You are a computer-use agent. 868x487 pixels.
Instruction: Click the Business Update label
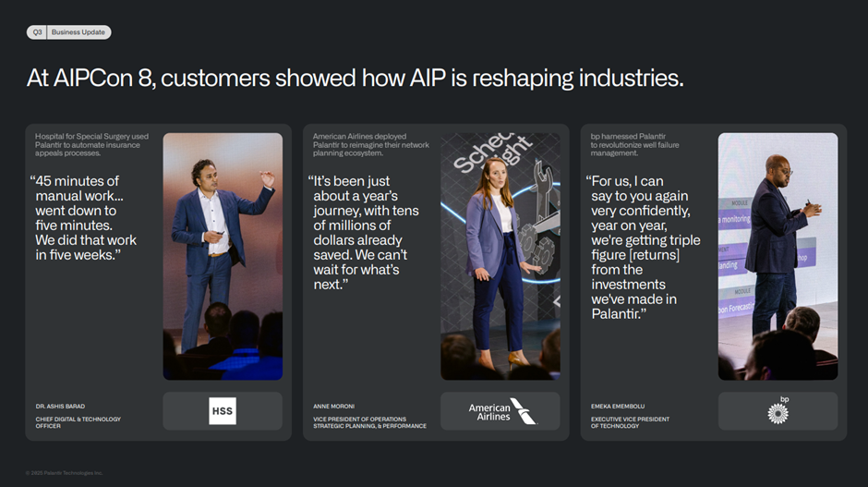click(78, 32)
